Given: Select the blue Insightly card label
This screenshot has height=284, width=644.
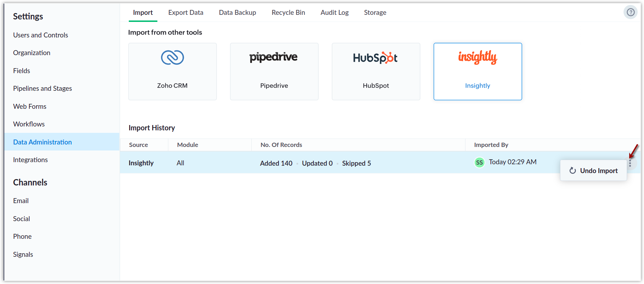Looking at the screenshot, I should [x=477, y=85].
